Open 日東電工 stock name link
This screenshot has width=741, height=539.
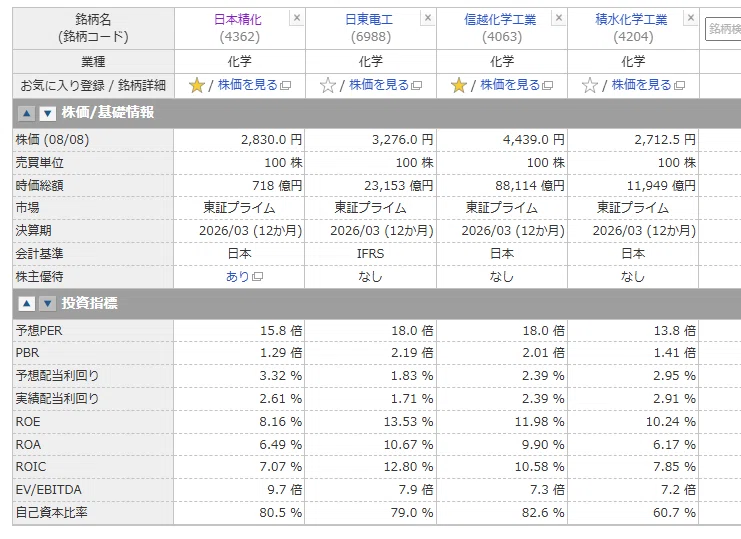pos(369,19)
